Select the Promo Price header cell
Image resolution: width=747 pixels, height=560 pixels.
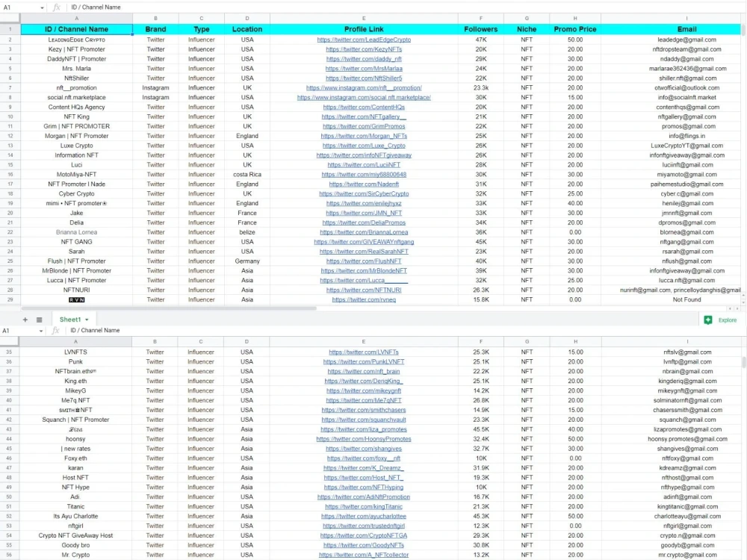click(x=575, y=29)
